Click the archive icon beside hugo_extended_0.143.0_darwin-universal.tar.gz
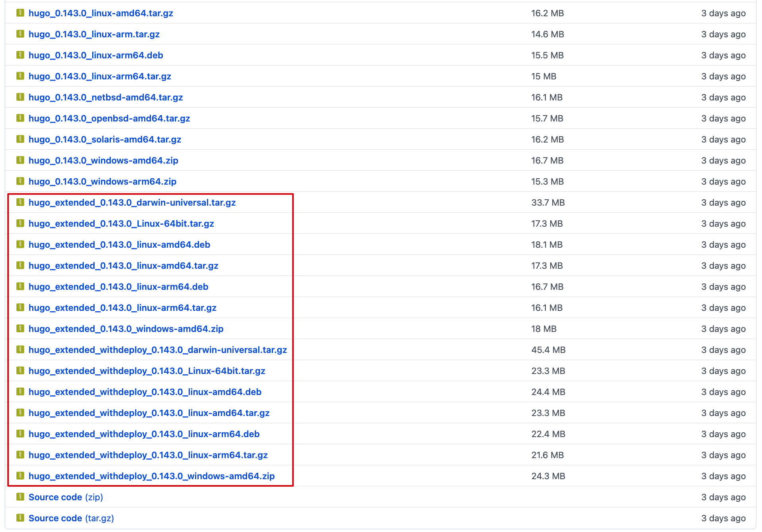Image resolution: width=762 pixels, height=532 pixels. coord(20,202)
